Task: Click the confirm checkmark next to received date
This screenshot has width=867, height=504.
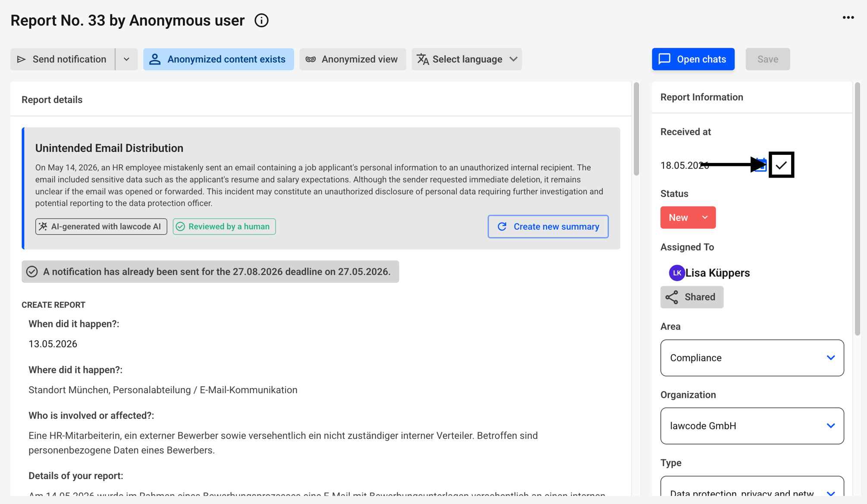Action: [781, 165]
